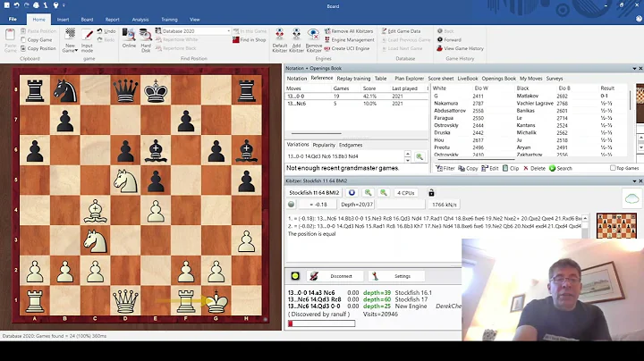Click Find in Shop
This screenshot has width=644, height=361.
pos(250,40)
